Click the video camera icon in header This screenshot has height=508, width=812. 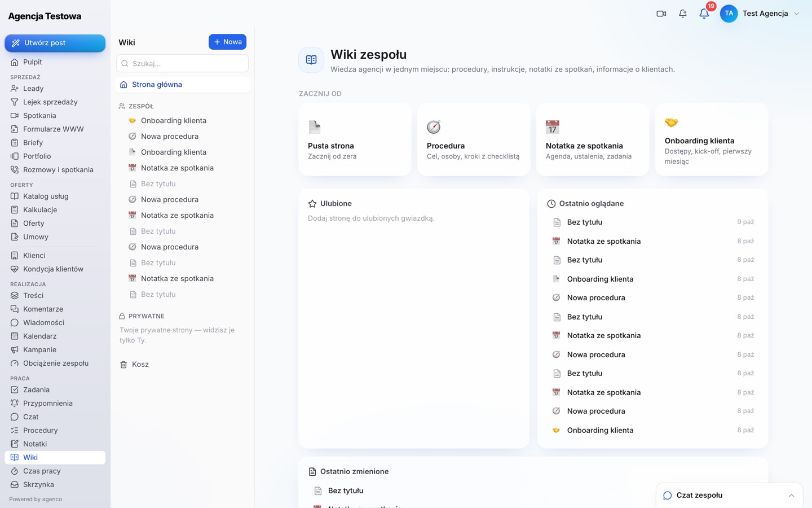[x=661, y=14]
